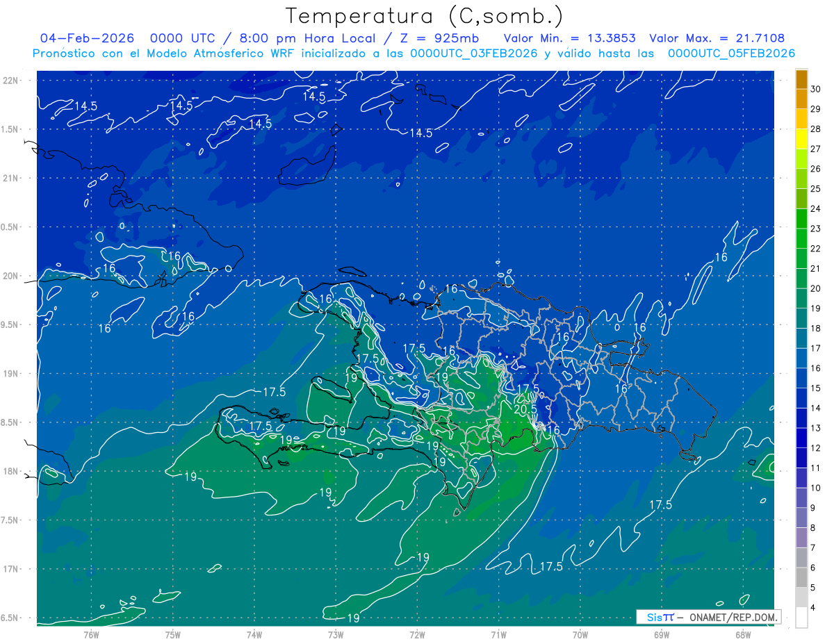Viewport: 834px width, 644px height.
Task: Click the title 'Temperatura (C,somb.)'
Action: [425, 16]
